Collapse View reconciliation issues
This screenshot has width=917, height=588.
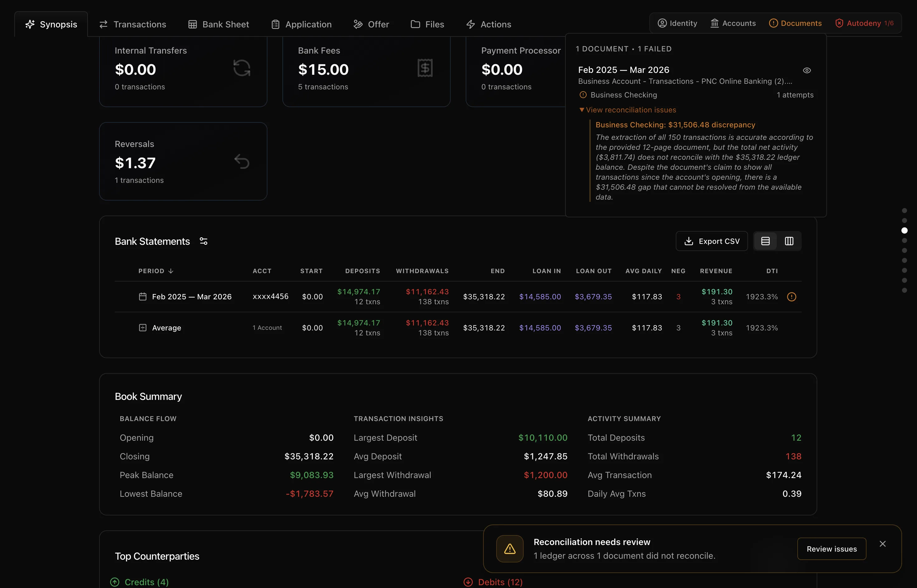[627, 110]
